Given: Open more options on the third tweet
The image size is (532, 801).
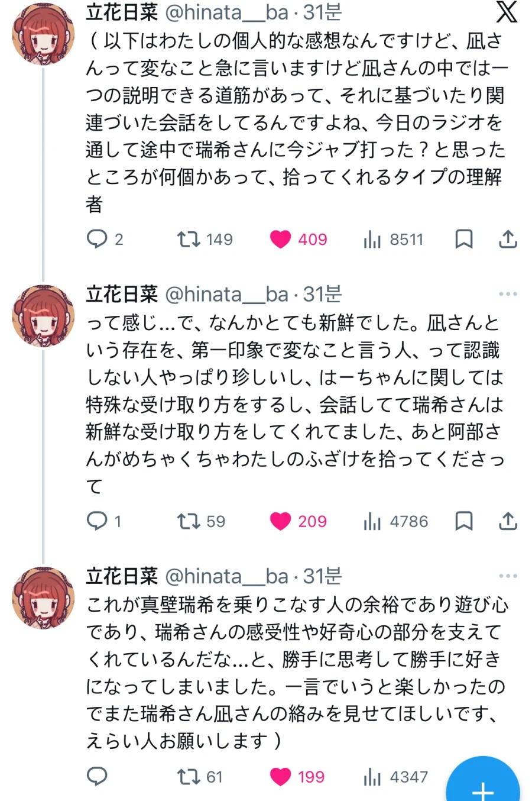Looking at the screenshot, I should coord(508,576).
